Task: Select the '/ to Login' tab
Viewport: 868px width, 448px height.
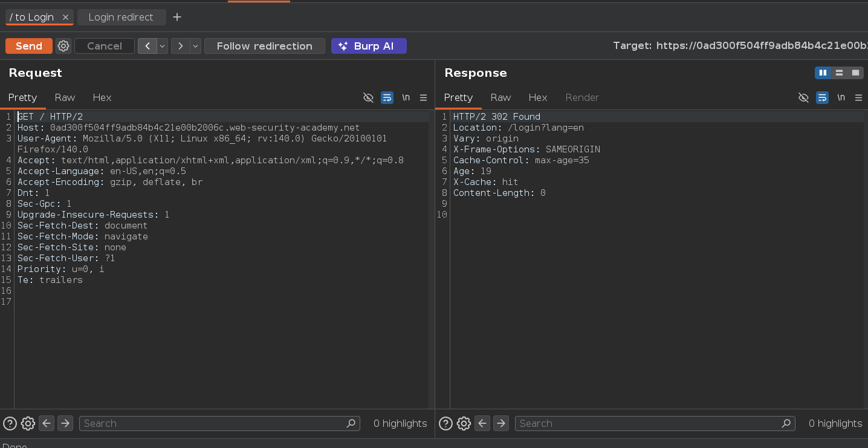Action: pyautogui.click(x=32, y=17)
